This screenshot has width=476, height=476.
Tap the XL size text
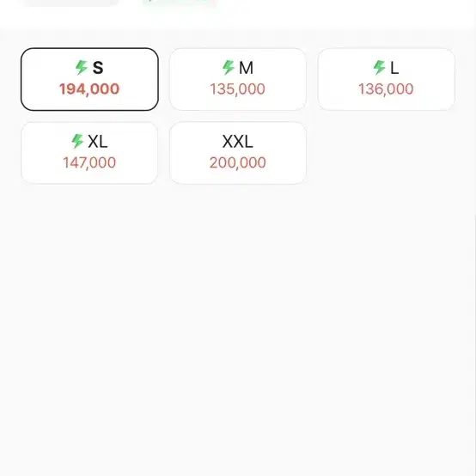point(98,142)
